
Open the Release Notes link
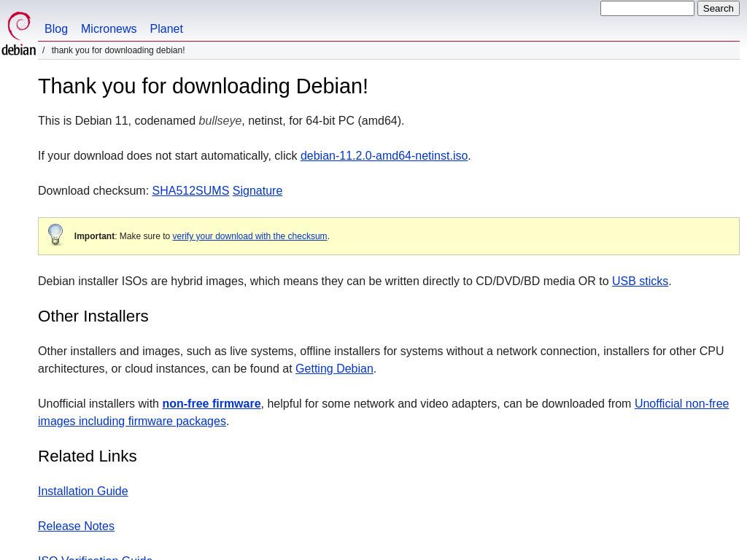click(76, 526)
